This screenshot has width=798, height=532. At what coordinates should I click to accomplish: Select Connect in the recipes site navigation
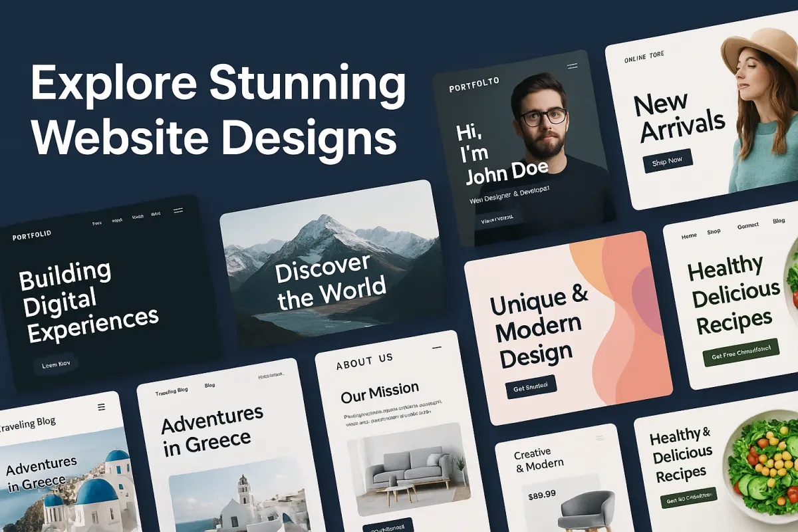(748, 226)
